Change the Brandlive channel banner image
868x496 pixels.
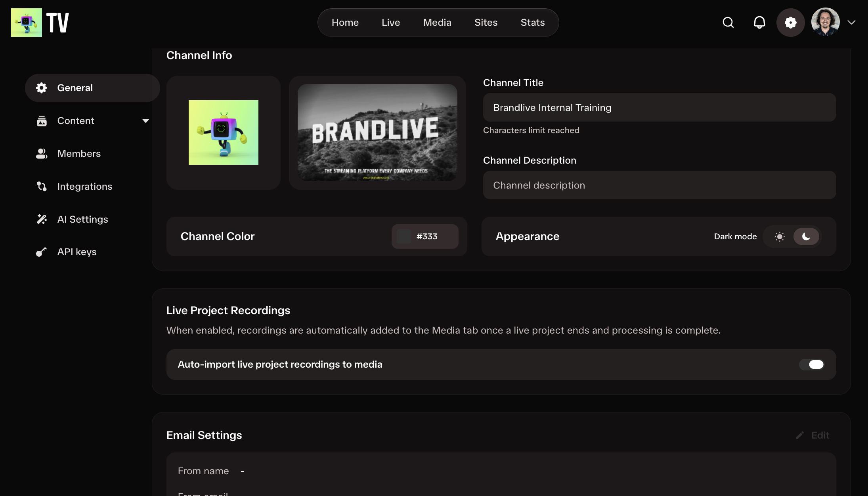(377, 133)
